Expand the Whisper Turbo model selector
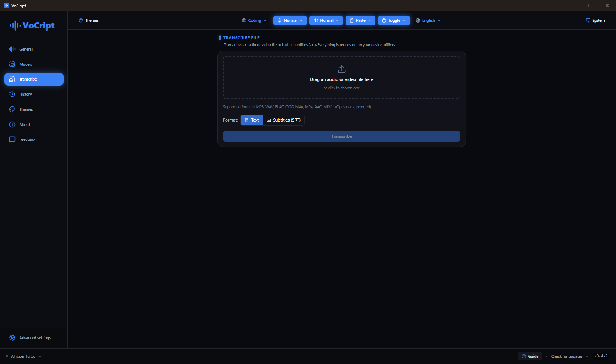 tap(23, 356)
